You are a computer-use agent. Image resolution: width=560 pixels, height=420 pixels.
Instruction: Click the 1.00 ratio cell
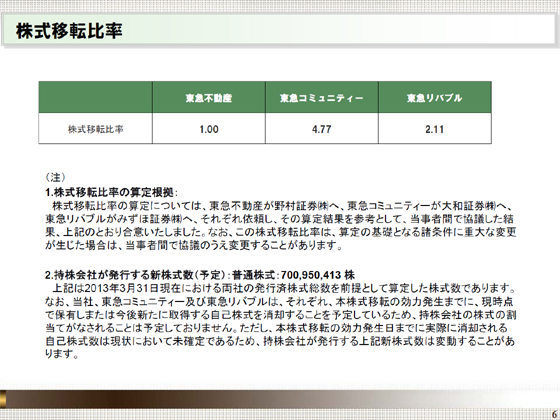[x=209, y=129]
